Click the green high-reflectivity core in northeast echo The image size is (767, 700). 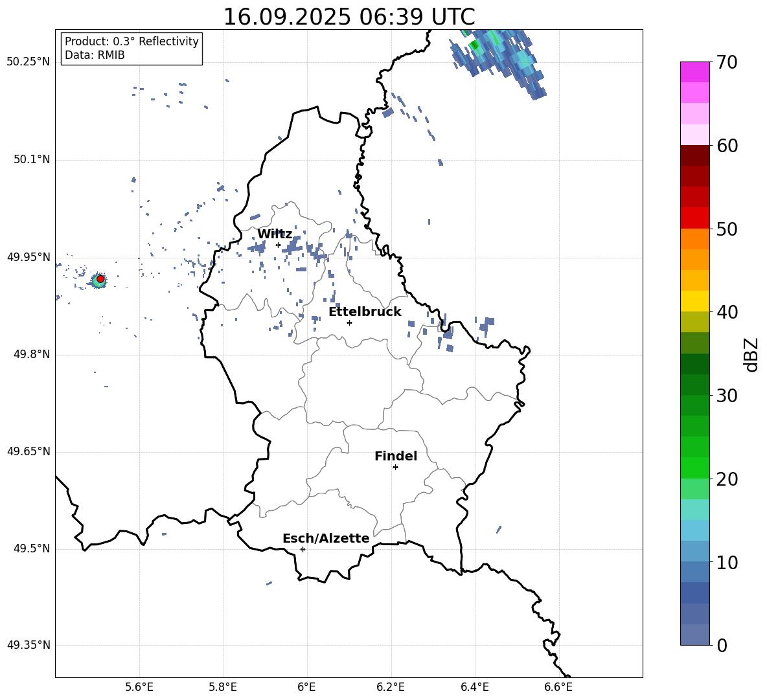pyautogui.click(x=474, y=45)
